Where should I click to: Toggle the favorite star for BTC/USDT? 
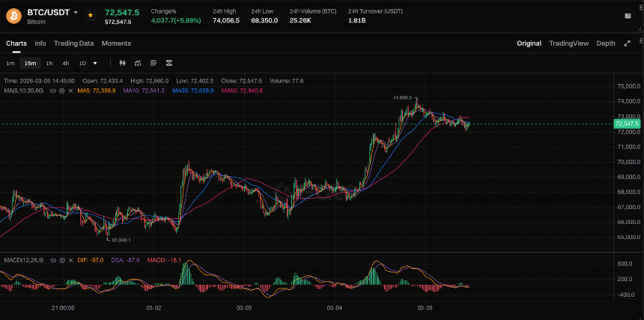90,15
